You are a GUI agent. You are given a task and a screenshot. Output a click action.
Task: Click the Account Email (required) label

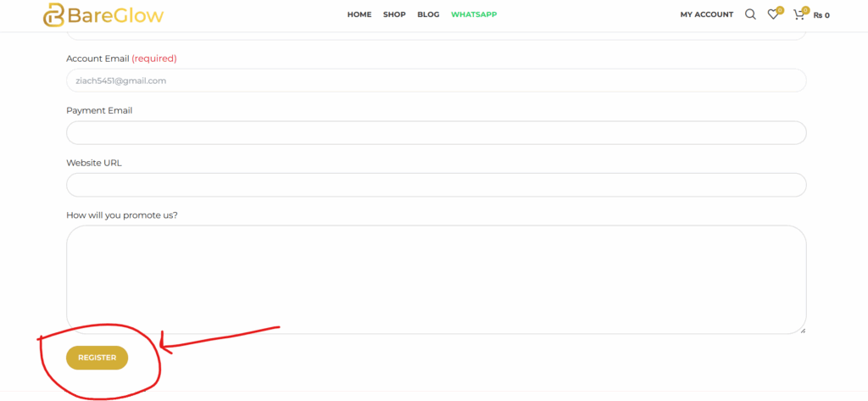click(x=121, y=58)
